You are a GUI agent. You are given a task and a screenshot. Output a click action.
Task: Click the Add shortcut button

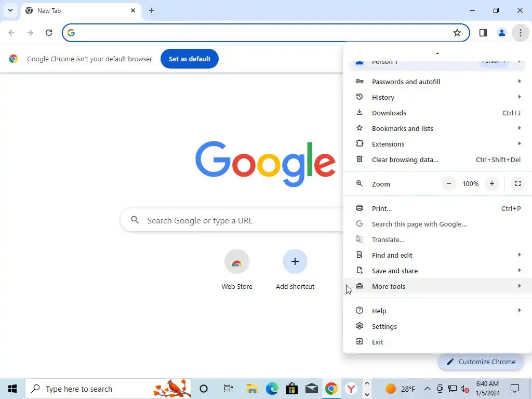(295, 270)
